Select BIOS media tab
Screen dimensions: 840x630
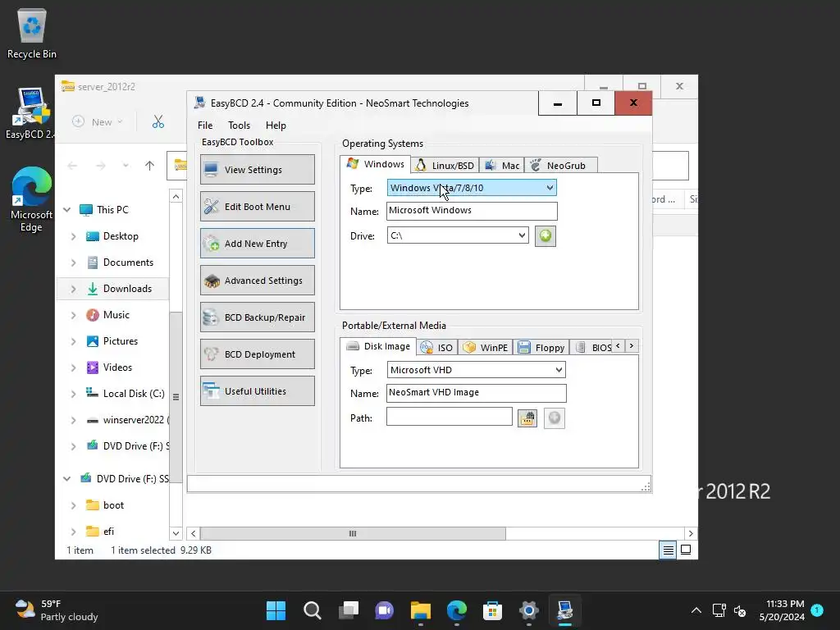pyautogui.click(x=592, y=348)
